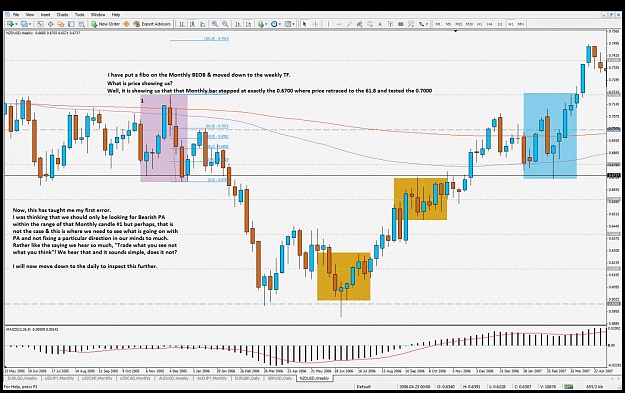The width and height of the screenshot is (625, 393).
Task: Switch to H4 timeframe
Action: tap(489, 24)
